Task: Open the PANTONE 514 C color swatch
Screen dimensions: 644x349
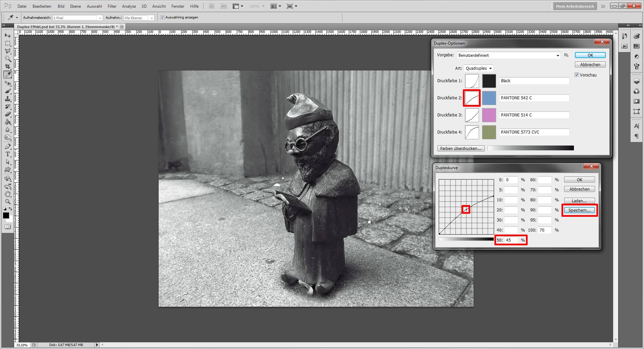Action: click(489, 115)
